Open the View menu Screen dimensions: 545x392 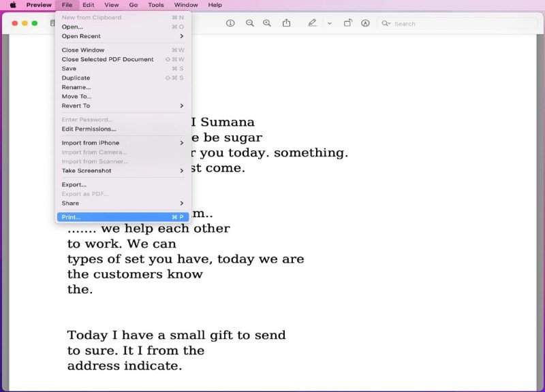point(112,5)
